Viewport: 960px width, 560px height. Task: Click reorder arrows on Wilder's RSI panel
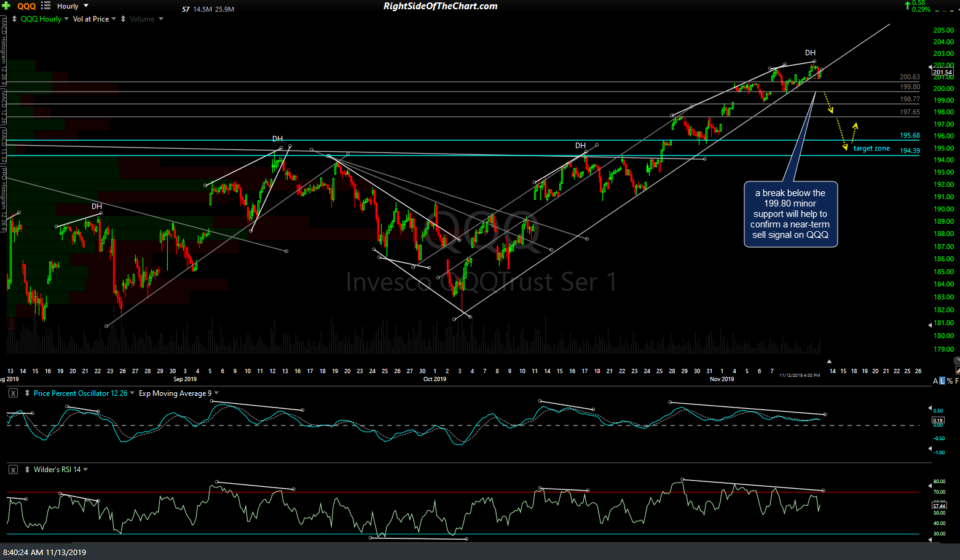27,469
